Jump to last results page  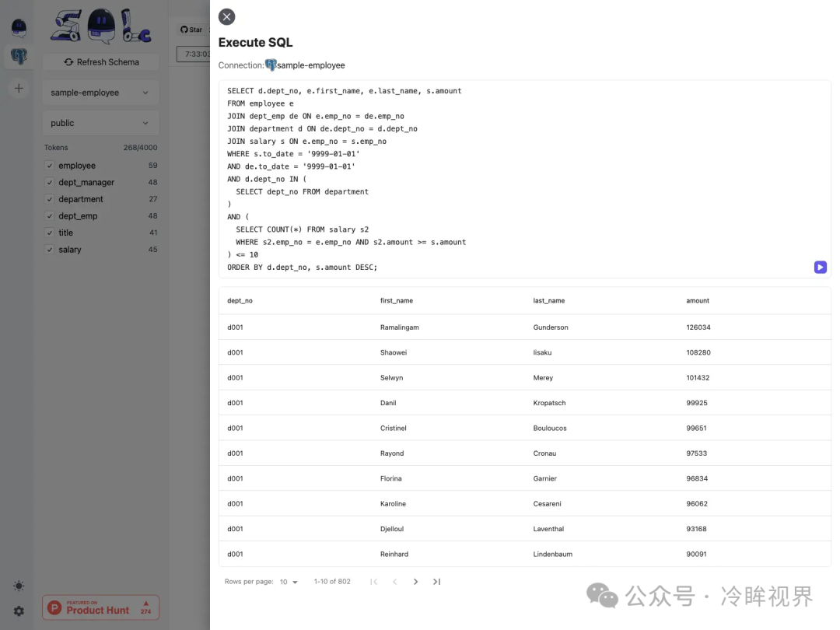pos(436,582)
